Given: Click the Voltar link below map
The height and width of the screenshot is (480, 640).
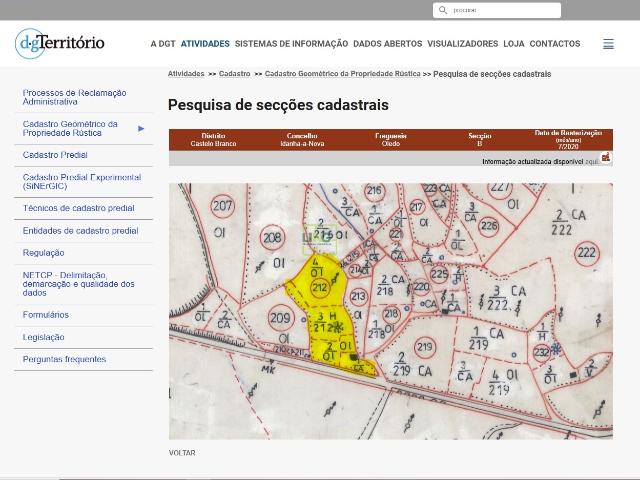Looking at the screenshot, I should point(182,453).
